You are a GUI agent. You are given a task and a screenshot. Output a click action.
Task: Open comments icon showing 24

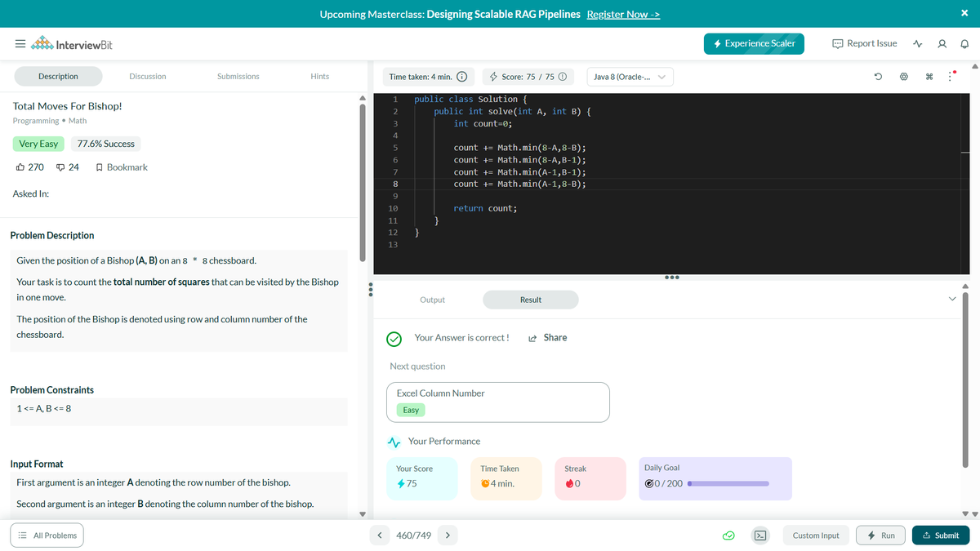[60, 167]
